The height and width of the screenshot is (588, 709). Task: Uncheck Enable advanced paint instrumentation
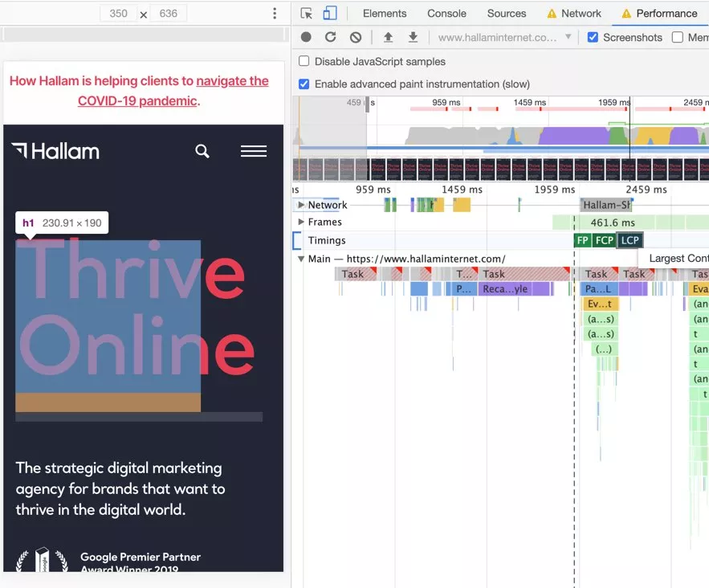pyautogui.click(x=304, y=84)
